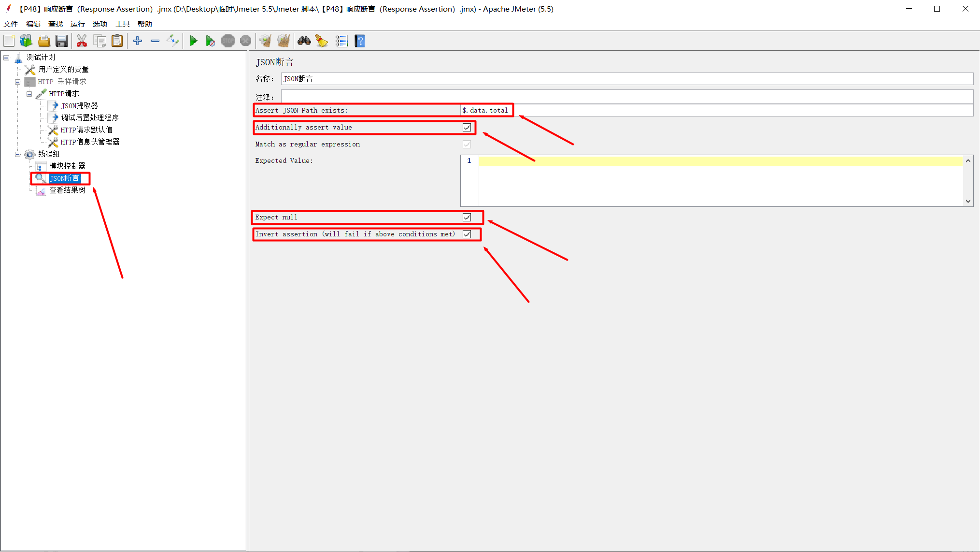
Task: Select 调试后置处理程序 in tree
Action: click(x=90, y=118)
